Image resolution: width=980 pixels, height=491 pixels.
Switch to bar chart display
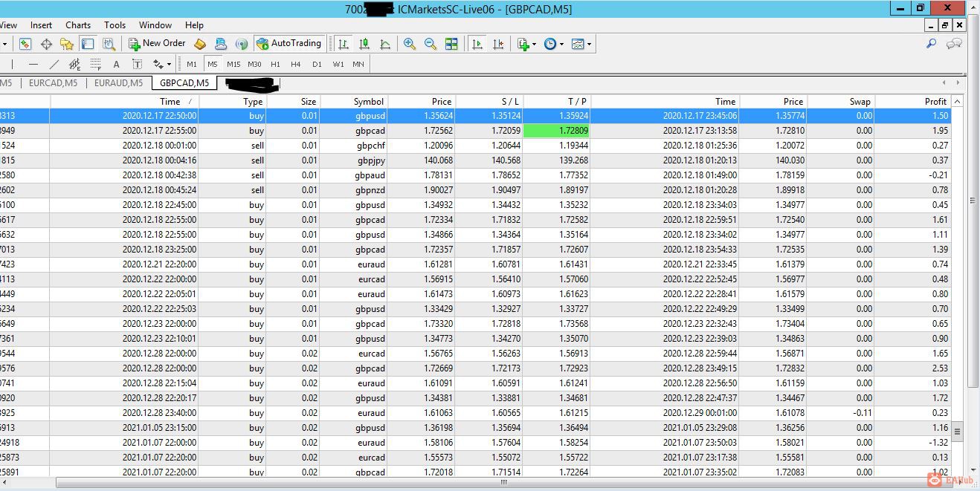pos(344,44)
